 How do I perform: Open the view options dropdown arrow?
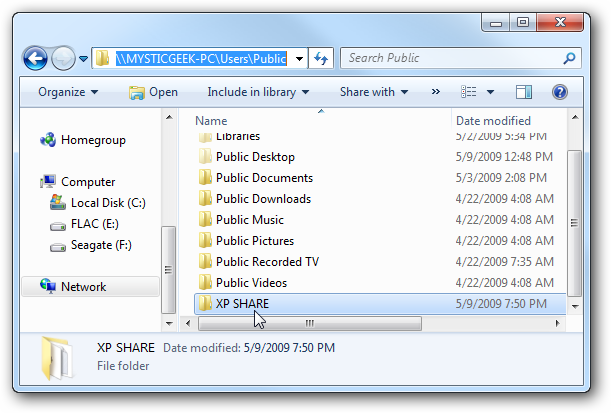click(x=490, y=92)
